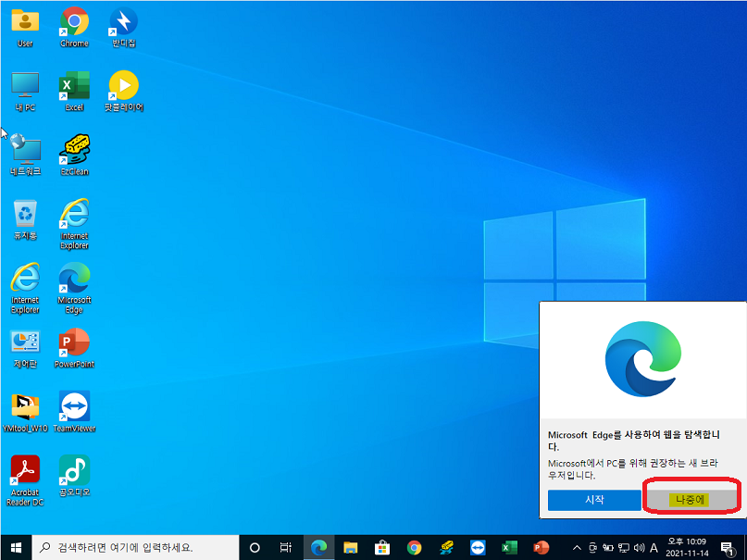The height and width of the screenshot is (560, 747).
Task: Open the Chrome desktop shortcut
Action: (74, 27)
